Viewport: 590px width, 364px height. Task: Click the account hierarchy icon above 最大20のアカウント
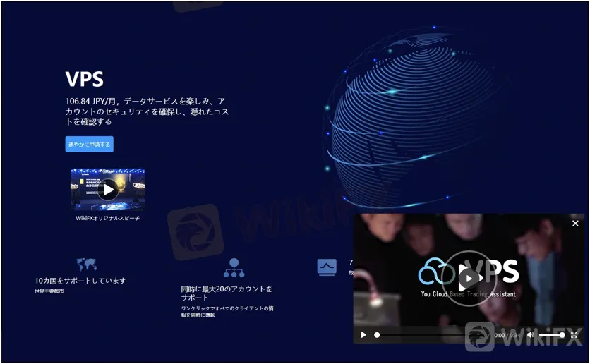click(234, 268)
